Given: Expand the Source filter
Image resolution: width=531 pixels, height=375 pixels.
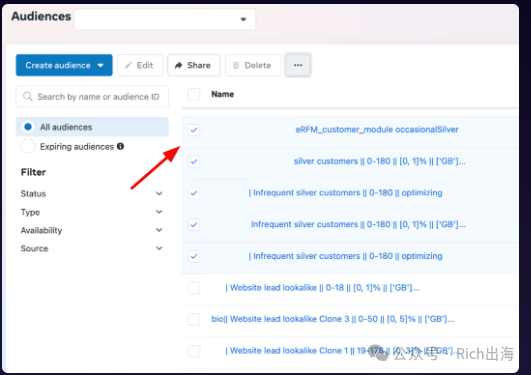Looking at the screenshot, I should 159,248.
